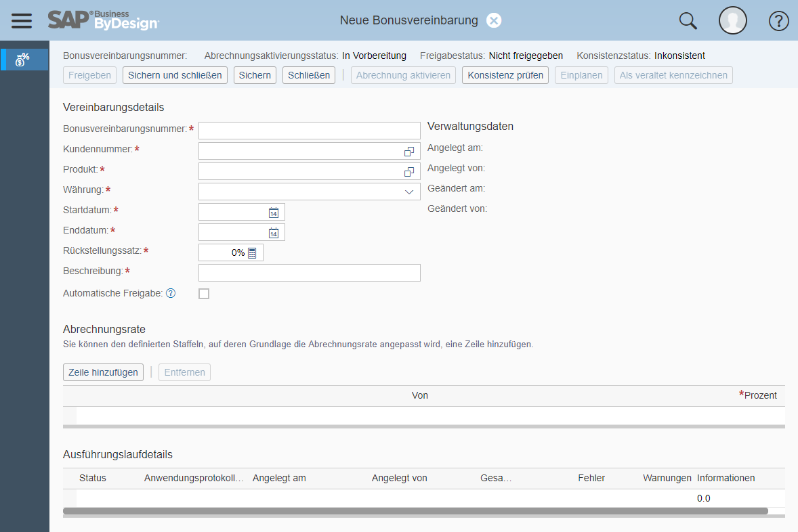Open the hamburger navigation menu

tap(22, 21)
